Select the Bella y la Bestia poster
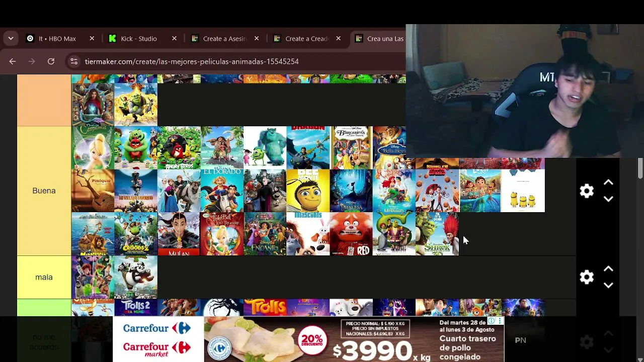Image resolution: width=644 pixels, height=362 pixels. pos(389,148)
